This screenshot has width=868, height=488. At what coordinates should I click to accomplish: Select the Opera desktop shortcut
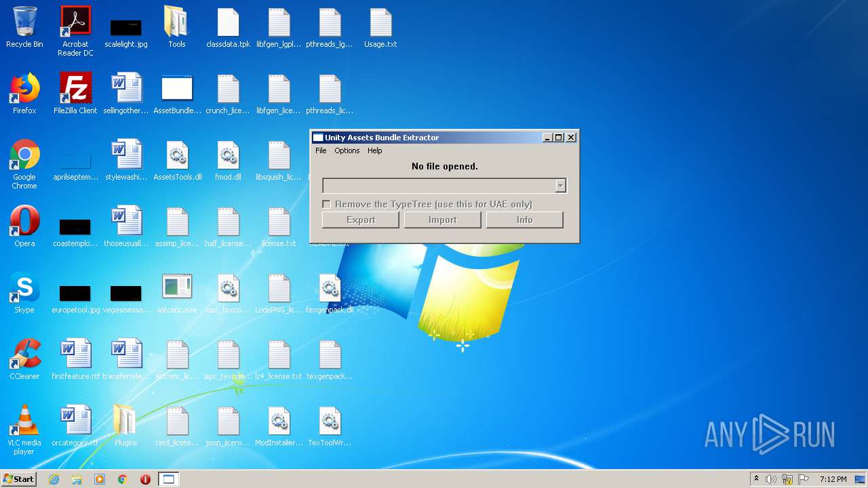coord(24,226)
